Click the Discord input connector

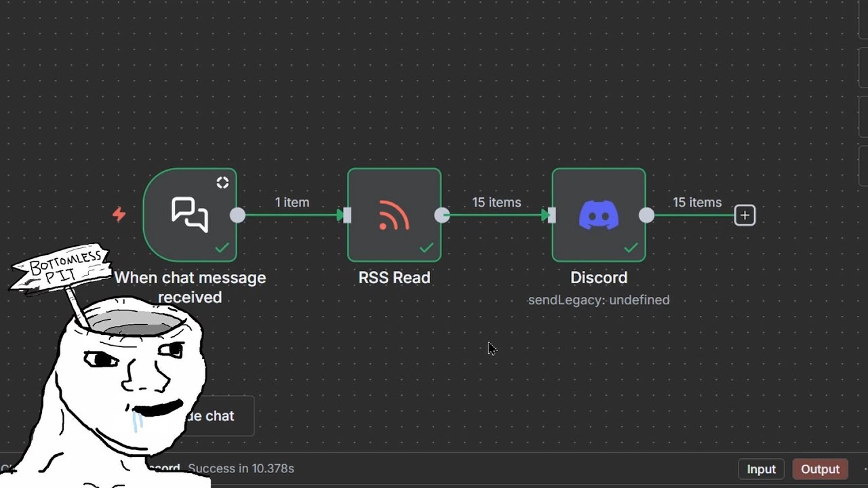pos(552,216)
